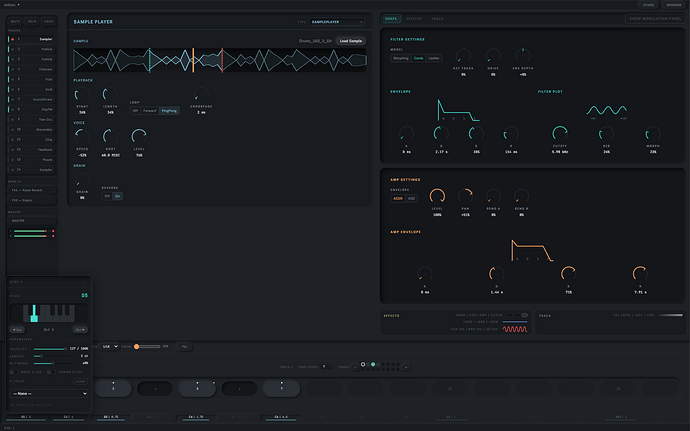Screen dimensions: 690x431
Task: Close the Step 1 popup panel
Action: pos(84,282)
